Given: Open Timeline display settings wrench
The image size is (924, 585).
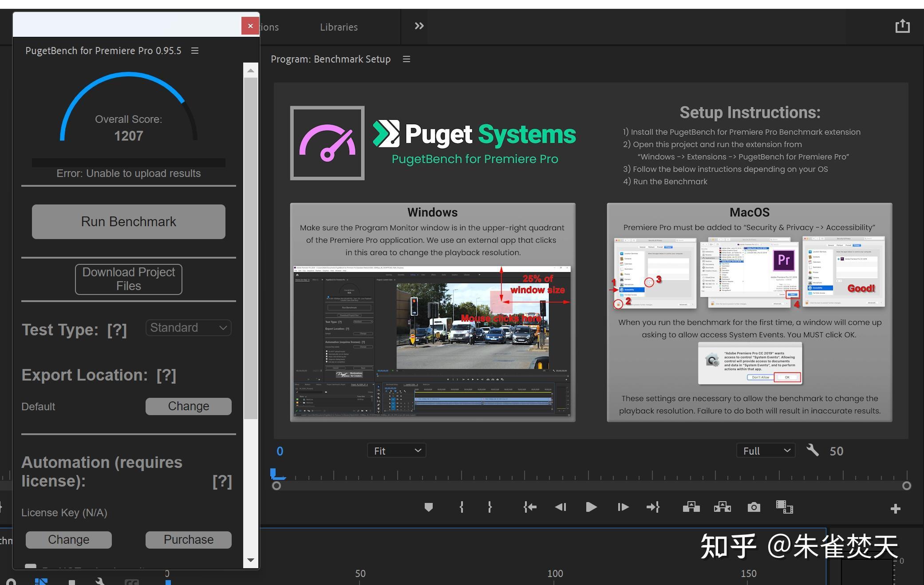Looking at the screenshot, I should (100, 581).
